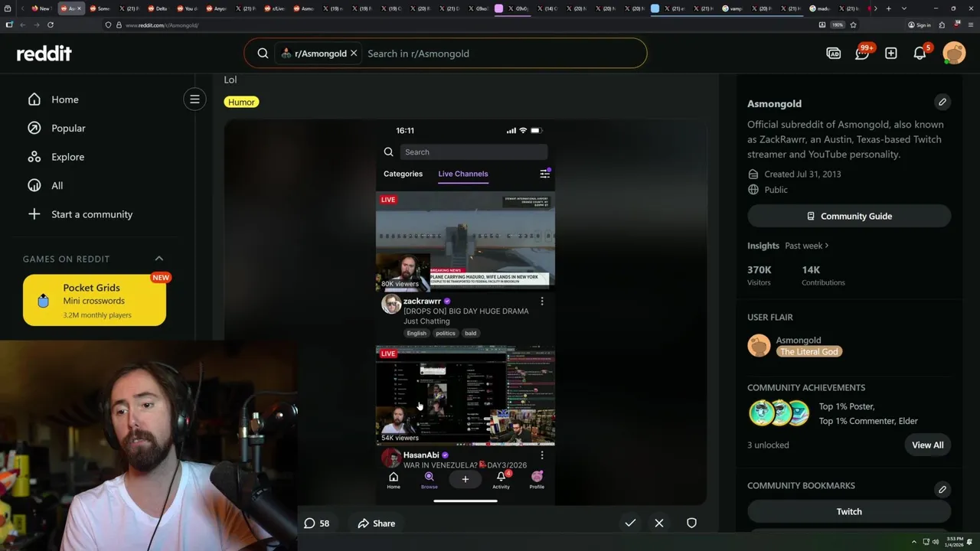Collapse the sidebar with hamburger button
The height and width of the screenshot is (551, 980).
[194, 99]
